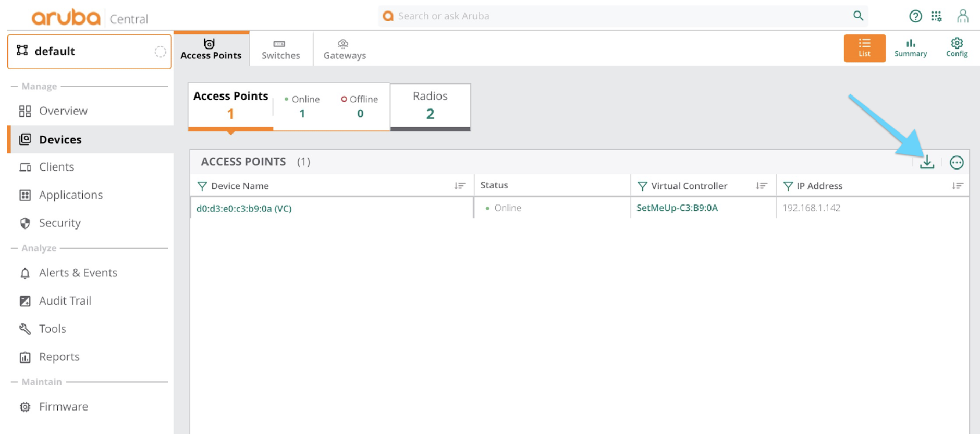
Task: Click the Search or ask Aruba field
Action: [623, 16]
